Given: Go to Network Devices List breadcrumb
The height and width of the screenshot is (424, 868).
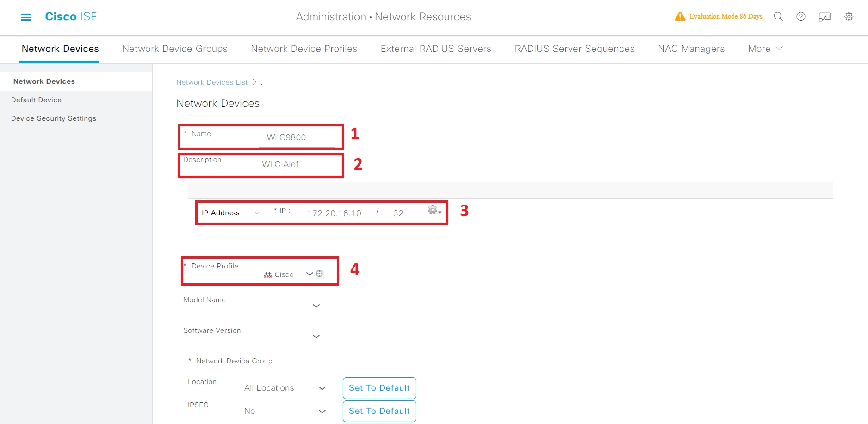Looking at the screenshot, I should pyautogui.click(x=212, y=82).
